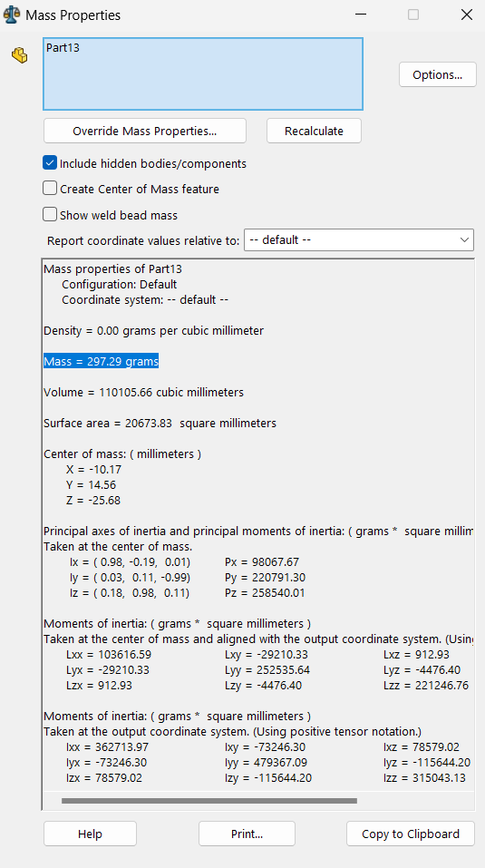The height and width of the screenshot is (868, 485).
Task: Select Part13 in the selection box
Action: pyautogui.click(x=63, y=47)
